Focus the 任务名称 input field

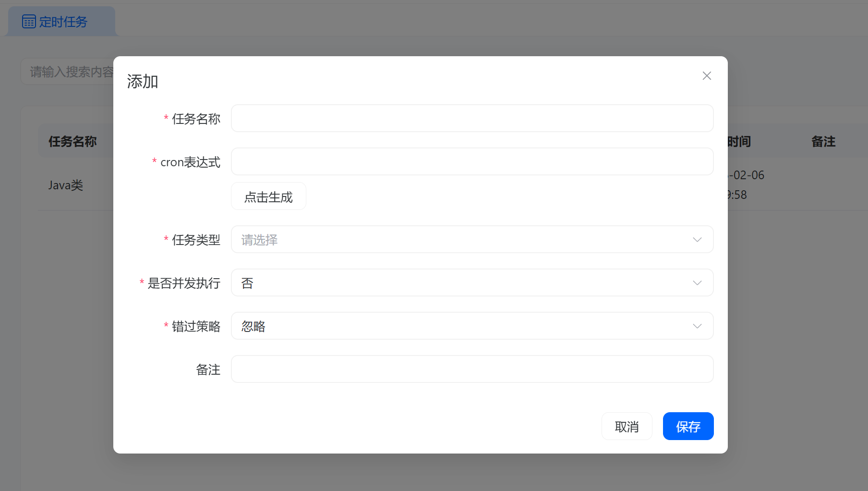(472, 119)
